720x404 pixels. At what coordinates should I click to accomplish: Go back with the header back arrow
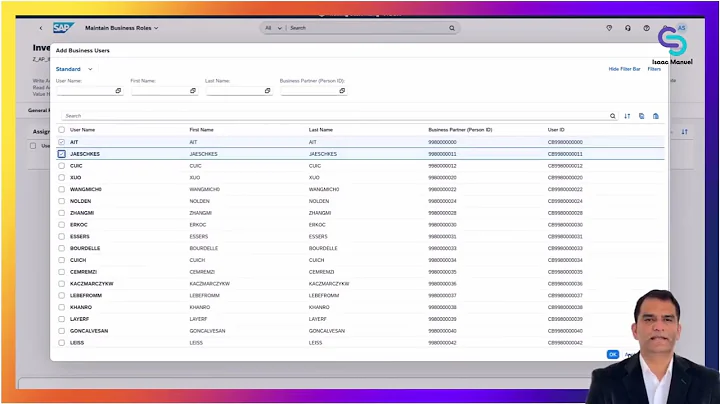point(41,28)
